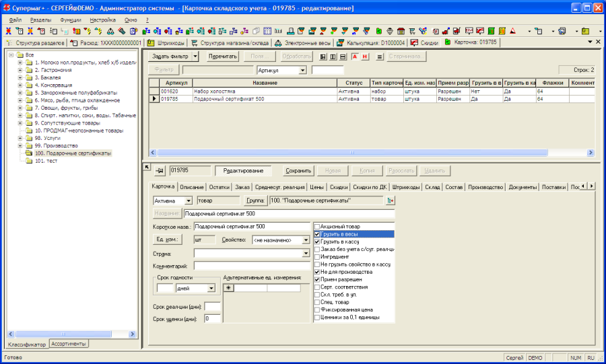Click the red letter A icon in the filter bar
Image resolution: width=606 pixels, height=364 pixels.
click(x=355, y=57)
